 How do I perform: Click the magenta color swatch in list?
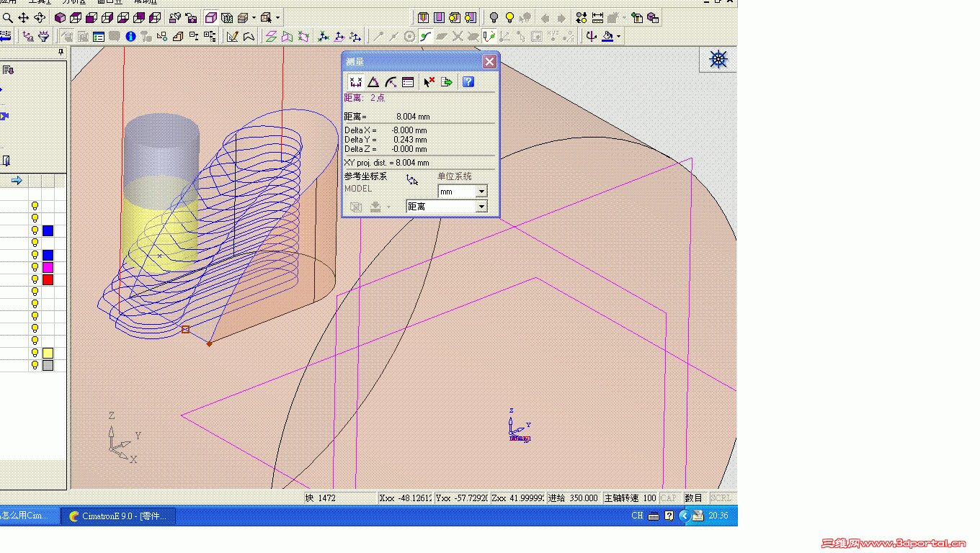pyautogui.click(x=48, y=267)
